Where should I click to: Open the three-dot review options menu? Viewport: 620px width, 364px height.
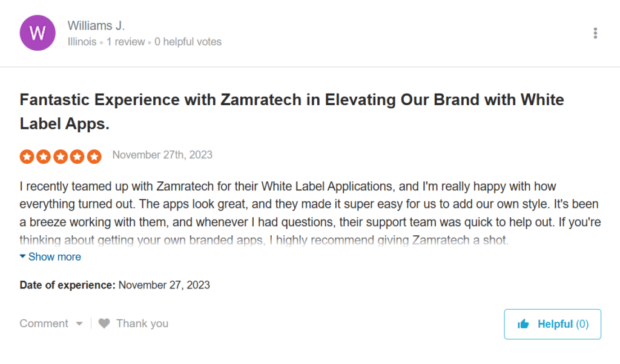coord(595,33)
